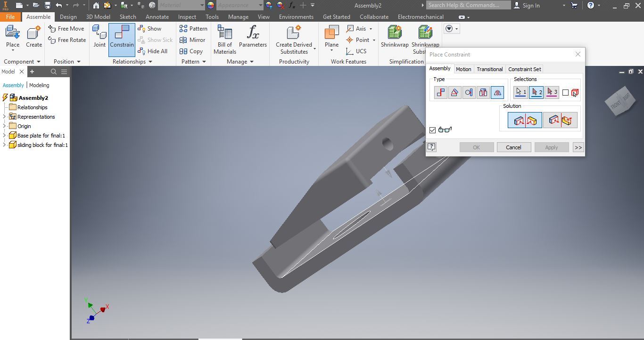Select the Mate constraint type icon
Image resolution: width=644 pixels, height=340 pixels.
[x=440, y=92]
